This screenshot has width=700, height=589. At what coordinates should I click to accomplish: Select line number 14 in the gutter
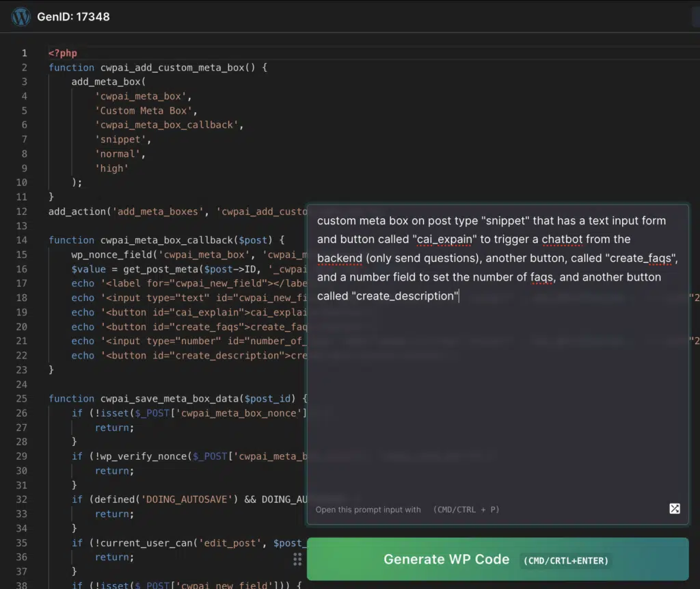(22, 240)
